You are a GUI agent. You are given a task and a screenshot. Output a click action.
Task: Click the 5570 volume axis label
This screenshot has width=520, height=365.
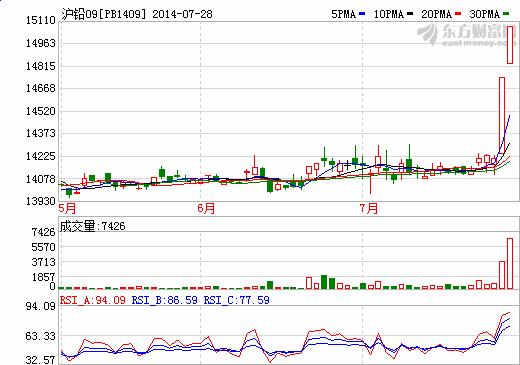coord(43,247)
